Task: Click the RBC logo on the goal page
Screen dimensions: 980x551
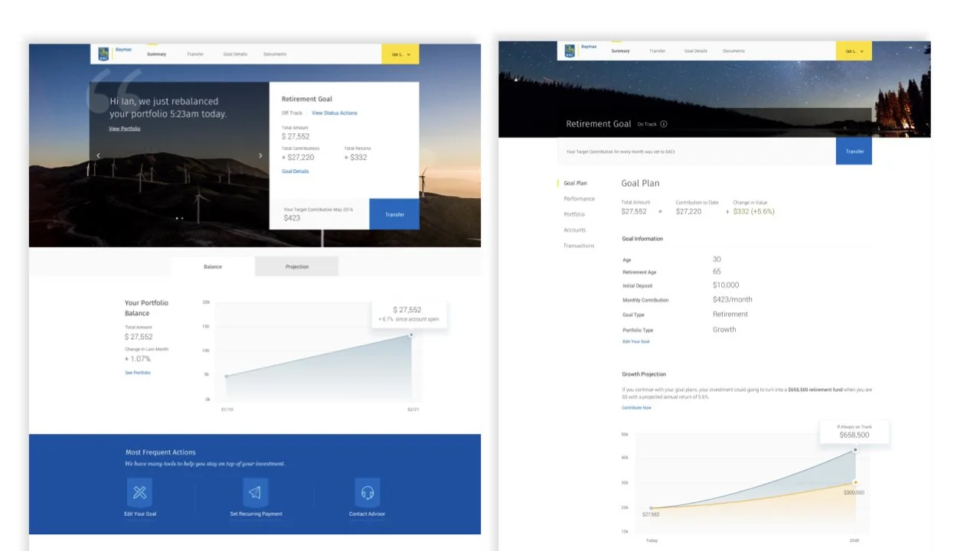Action: point(570,51)
